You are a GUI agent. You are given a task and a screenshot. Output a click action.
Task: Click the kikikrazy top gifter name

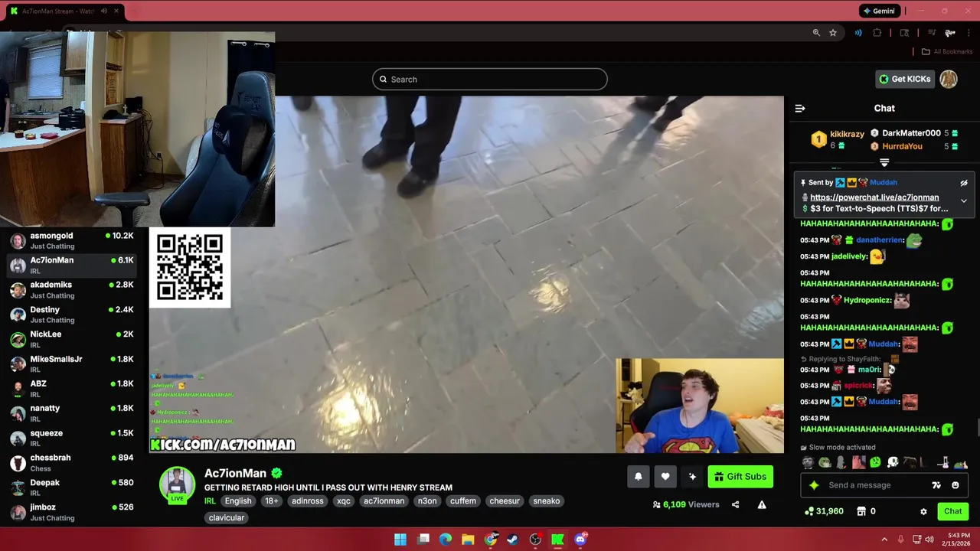pos(847,134)
